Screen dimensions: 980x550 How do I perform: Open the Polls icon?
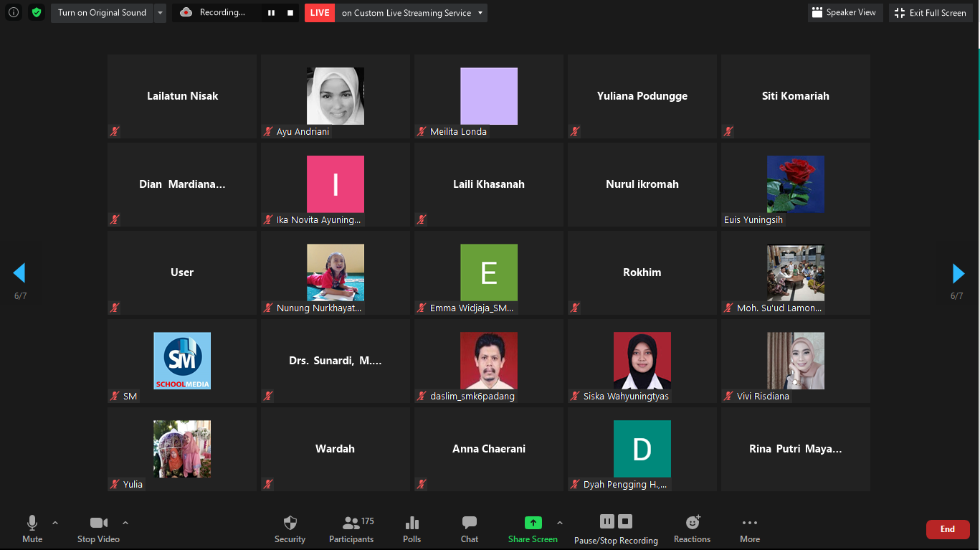tap(411, 523)
